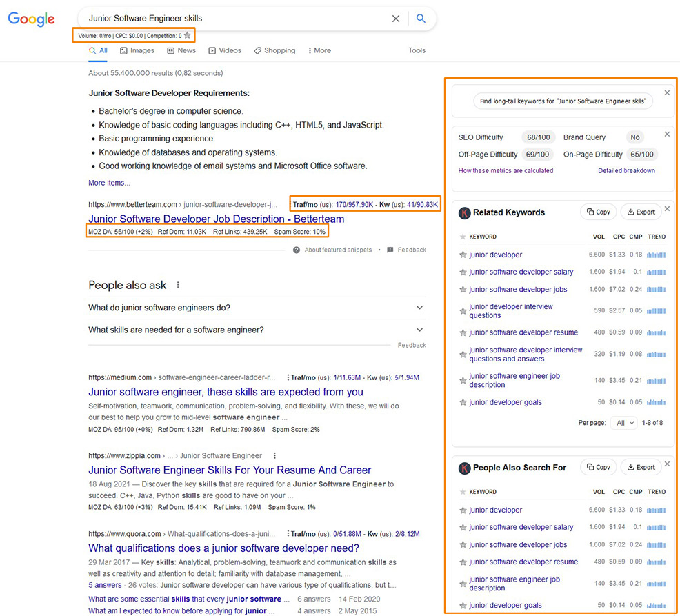The width and height of the screenshot is (680, 616).
Task: Close People Also Search For widget
Action: click(x=667, y=464)
